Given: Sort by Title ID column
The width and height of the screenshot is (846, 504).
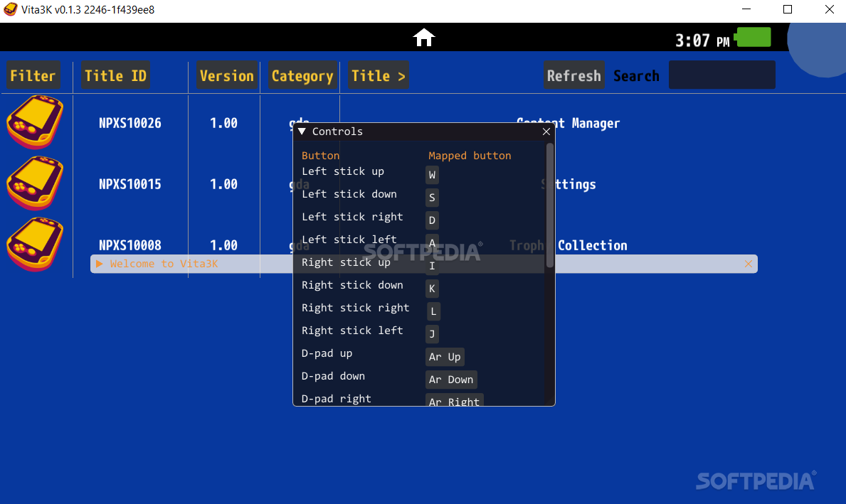Looking at the screenshot, I should [115, 76].
